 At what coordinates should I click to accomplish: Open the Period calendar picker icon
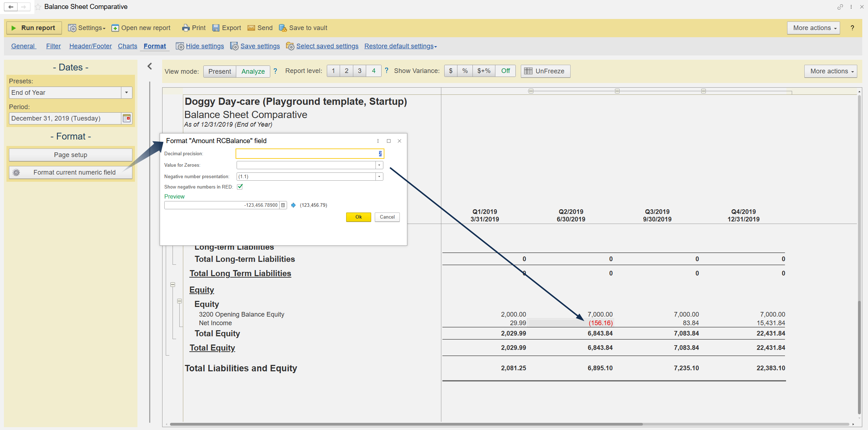tap(127, 118)
